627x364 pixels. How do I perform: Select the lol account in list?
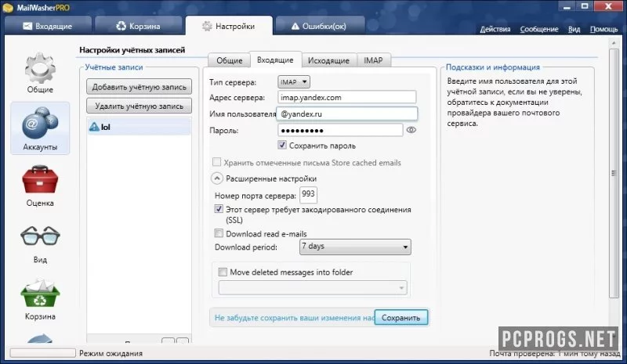point(139,127)
